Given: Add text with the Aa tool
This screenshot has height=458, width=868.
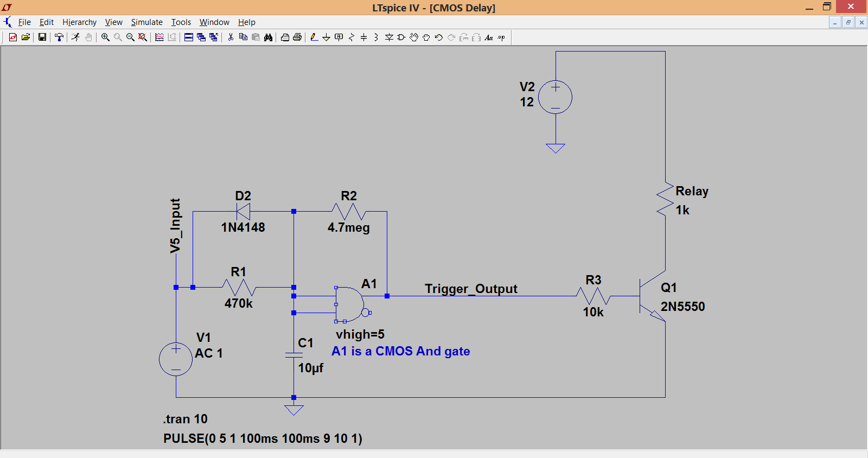Looking at the screenshot, I should [489, 37].
